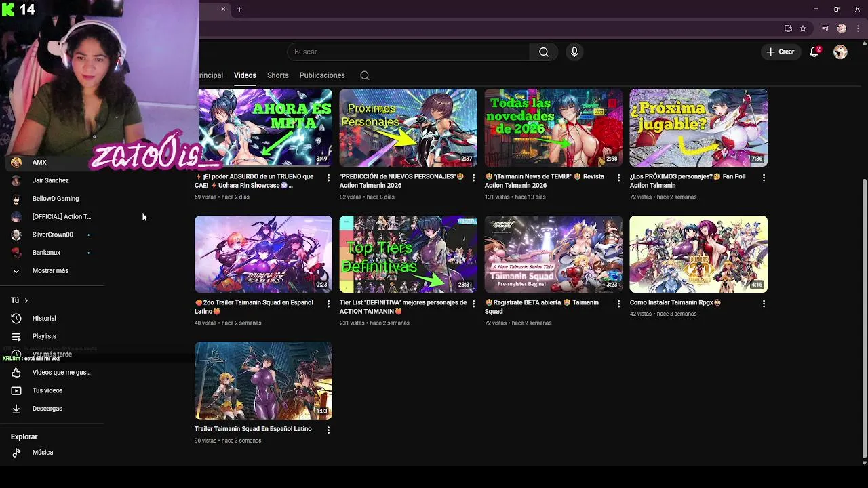Switch to Principal tab
This screenshot has height=488, width=868.
coord(211,75)
